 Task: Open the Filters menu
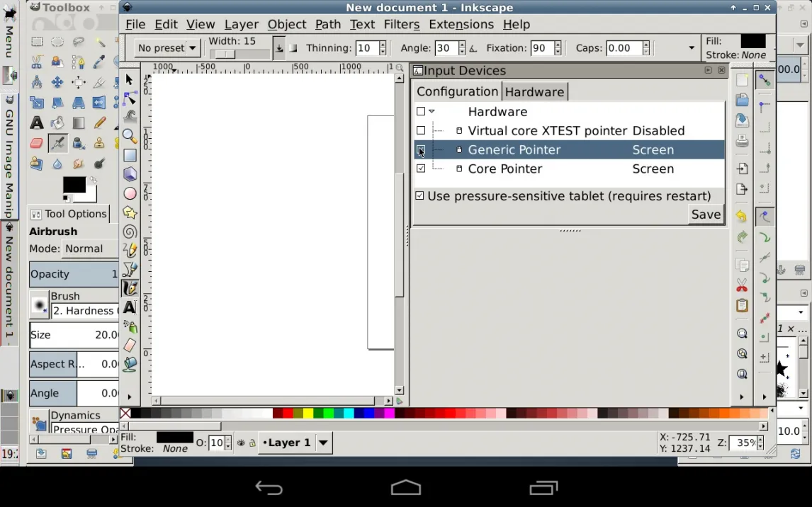point(401,24)
